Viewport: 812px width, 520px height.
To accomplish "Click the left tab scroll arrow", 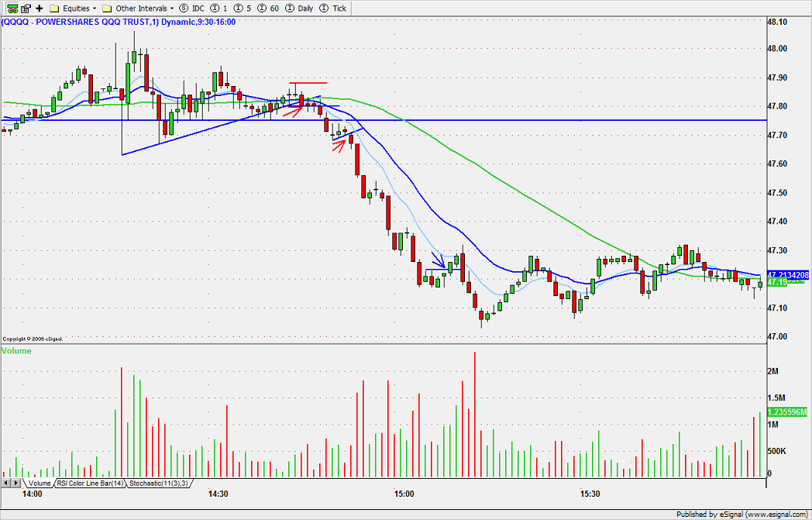I will (x=6, y=483).
